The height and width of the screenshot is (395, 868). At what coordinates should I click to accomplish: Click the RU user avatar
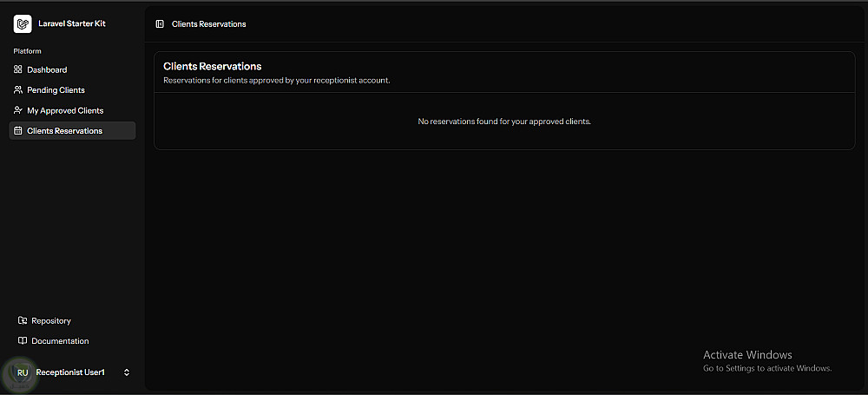[x=23, y=372]
